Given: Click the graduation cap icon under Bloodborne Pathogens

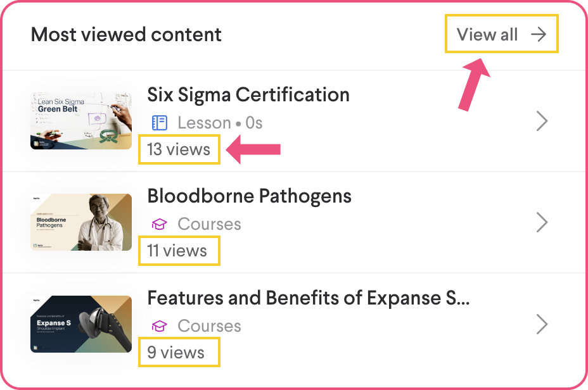Looking at the screenshot, I should click(159, 224).
